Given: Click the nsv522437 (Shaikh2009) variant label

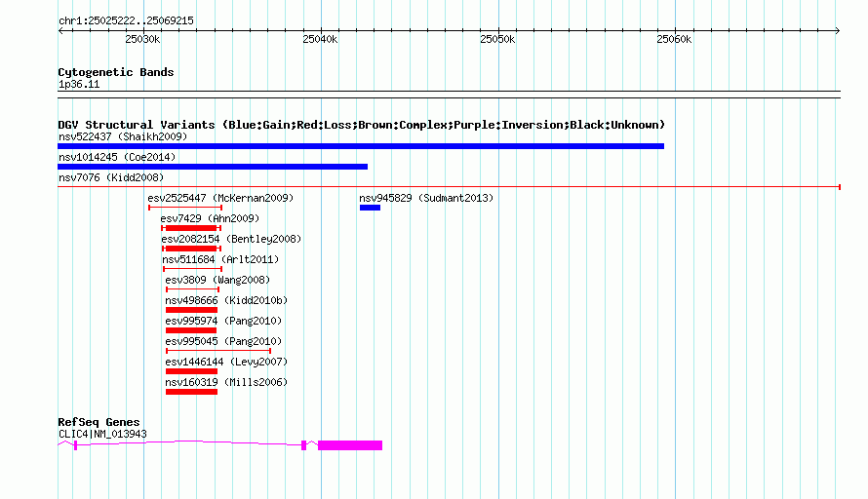Looking at the screenshot, I should coord(123,136).
